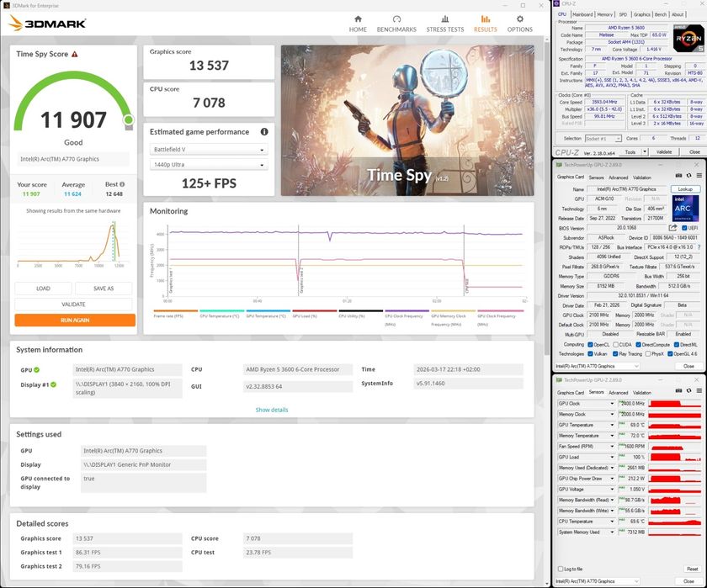Click the info icon beside Estimated game performance
This screenshot has width=707, height=588.
tap(264, 132)
